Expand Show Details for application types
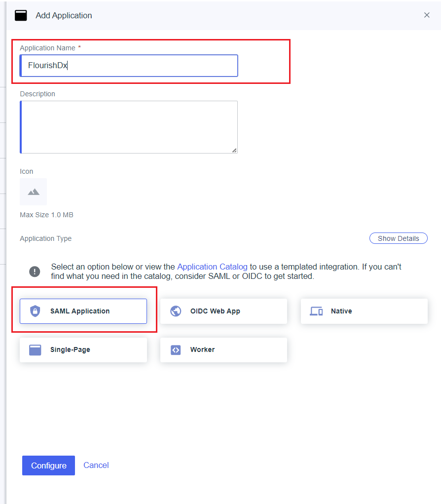The width and height of the screenshot is (441, 504). pos(398,238)
